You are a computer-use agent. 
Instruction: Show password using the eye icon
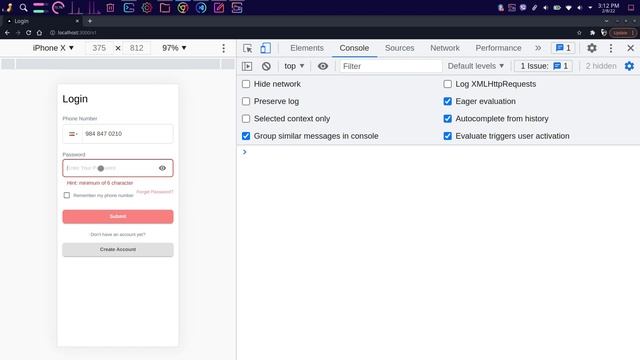162,168
